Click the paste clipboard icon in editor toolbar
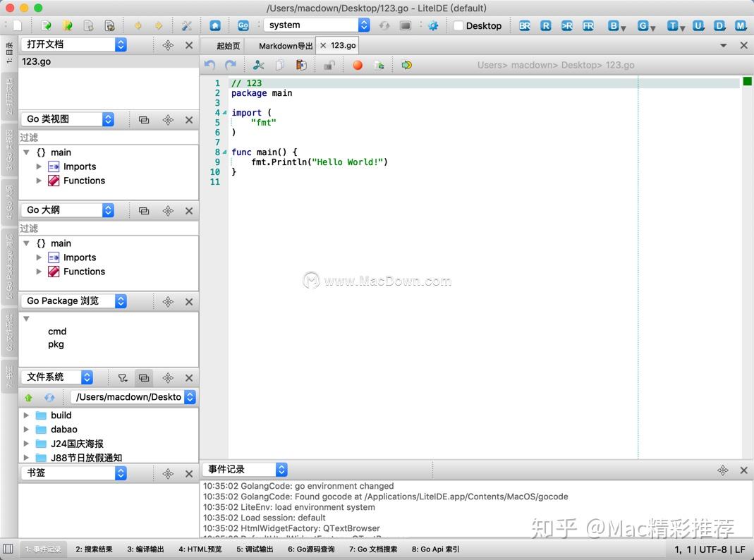 click(x=301, y=65)
